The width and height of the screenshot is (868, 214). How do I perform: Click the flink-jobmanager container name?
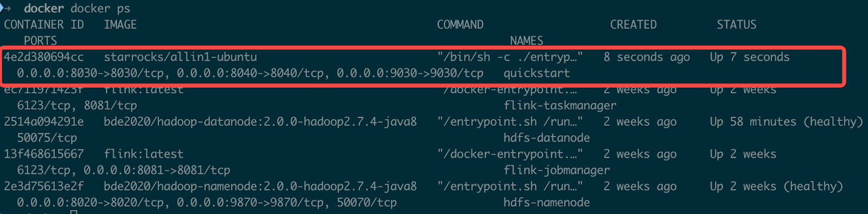point(557,170)
